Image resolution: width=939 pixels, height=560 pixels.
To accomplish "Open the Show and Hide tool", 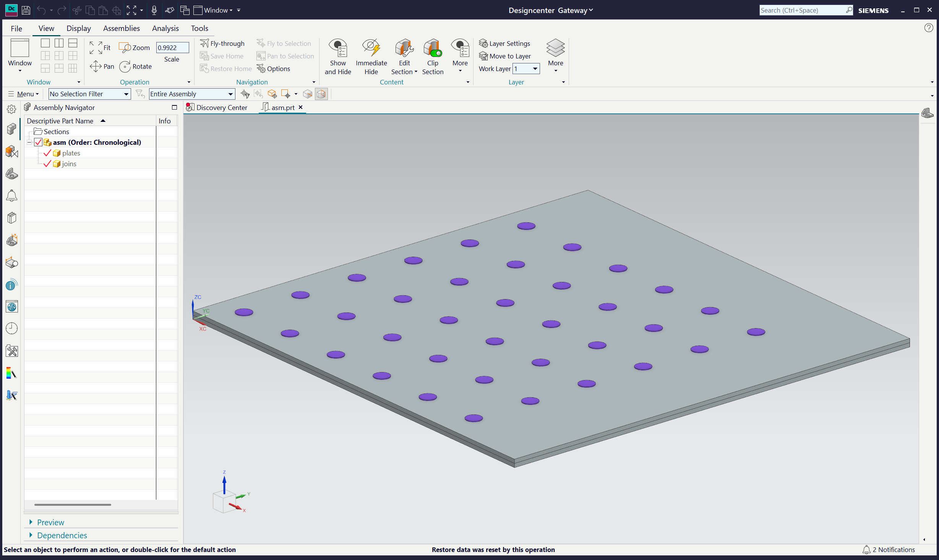I will coord(338,57).
